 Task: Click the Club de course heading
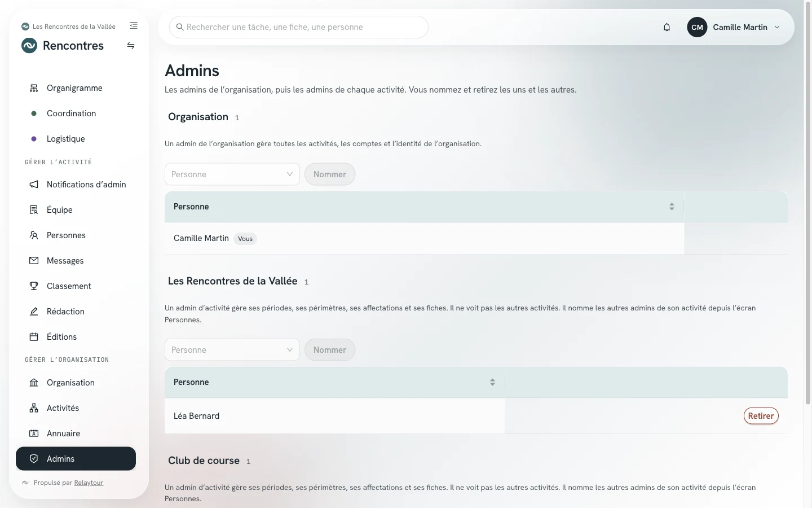click(204, 461)
